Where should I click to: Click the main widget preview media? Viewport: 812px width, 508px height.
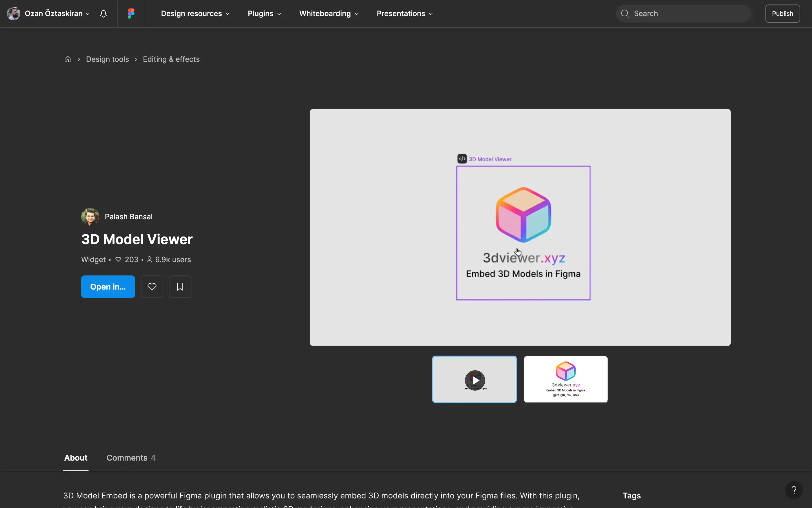(520, 227)
